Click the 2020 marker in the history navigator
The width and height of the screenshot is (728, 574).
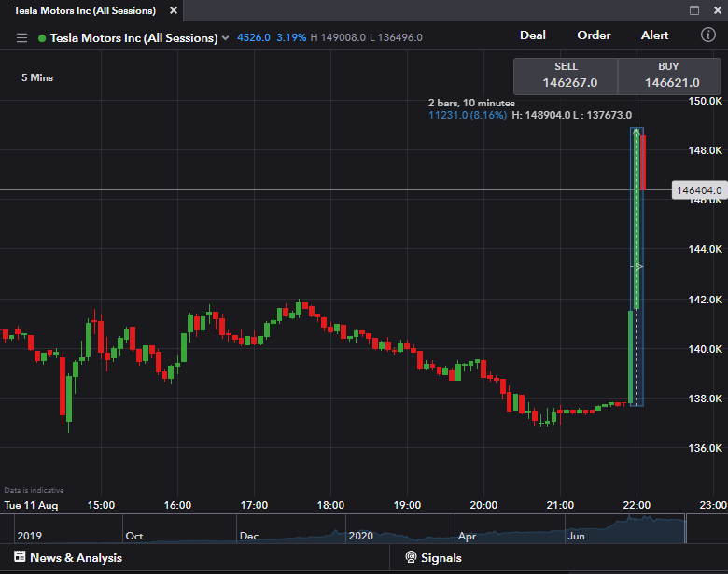361,536
